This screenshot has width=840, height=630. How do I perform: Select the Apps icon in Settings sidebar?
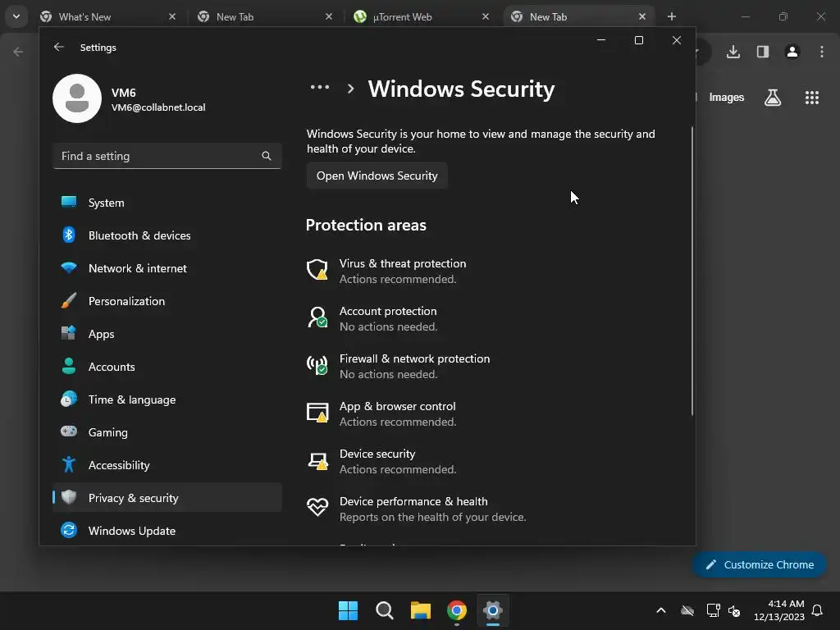pyautogui.click(x=69, y=333)
